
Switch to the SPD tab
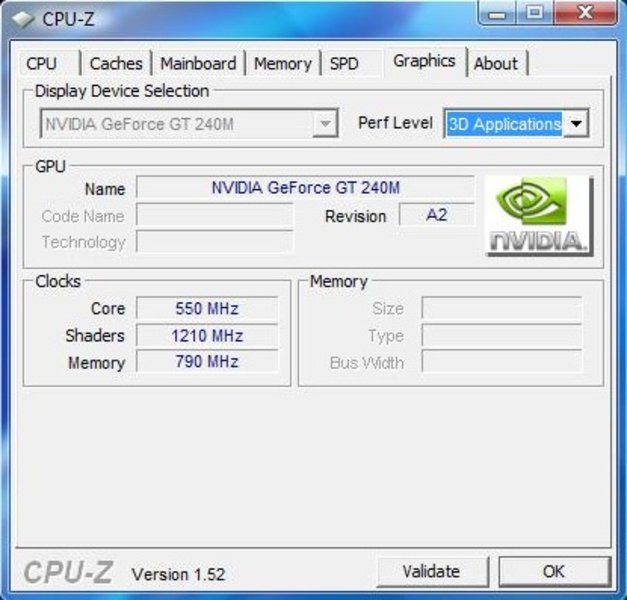[344, 64]
